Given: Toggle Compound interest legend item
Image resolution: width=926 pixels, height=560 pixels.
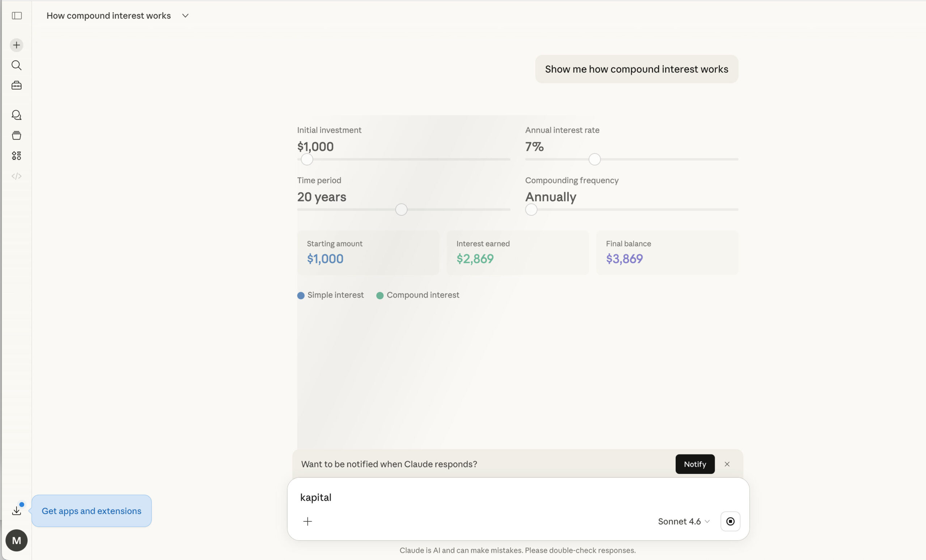Looking at the screenshot, I should pyautogui.click(x=417, y=295).
